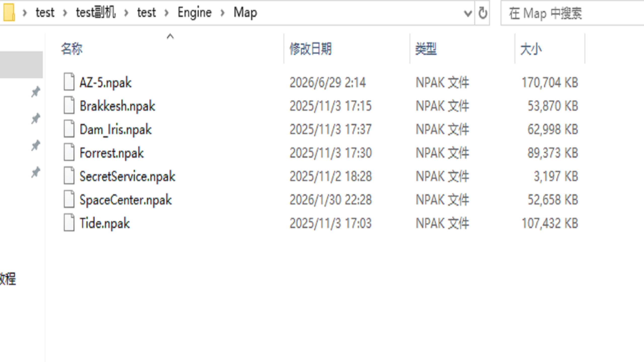The image size is (644, 362).
Task: Click the size value 89,373 KB
Action: coord(553,153)
